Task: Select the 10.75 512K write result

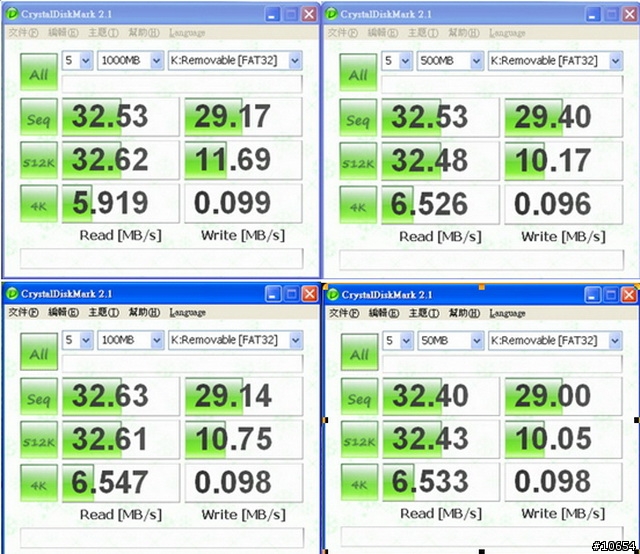Action: click(x=244, y=440)
